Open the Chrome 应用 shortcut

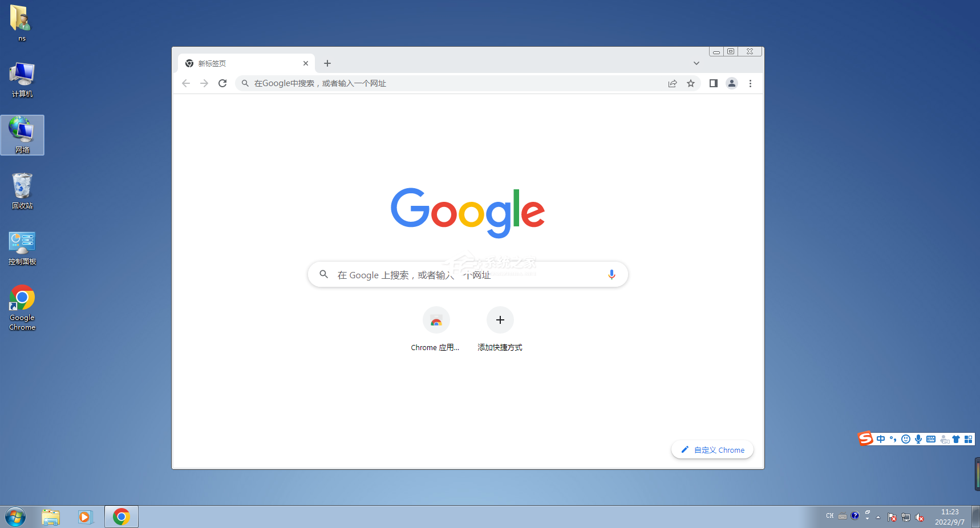(x=436, y=329)
